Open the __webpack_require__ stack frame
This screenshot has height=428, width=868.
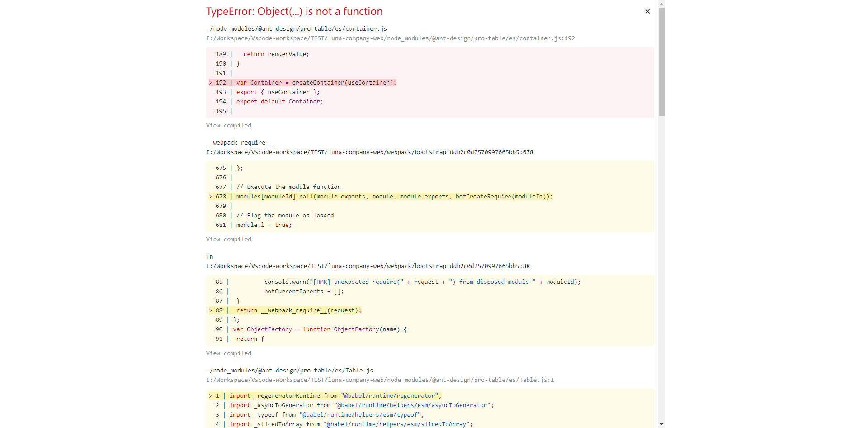[239, 142]
